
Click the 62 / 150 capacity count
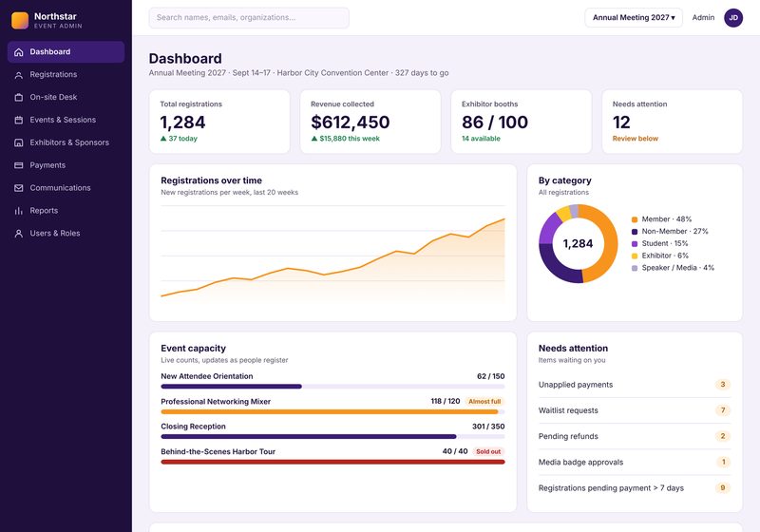490,376
